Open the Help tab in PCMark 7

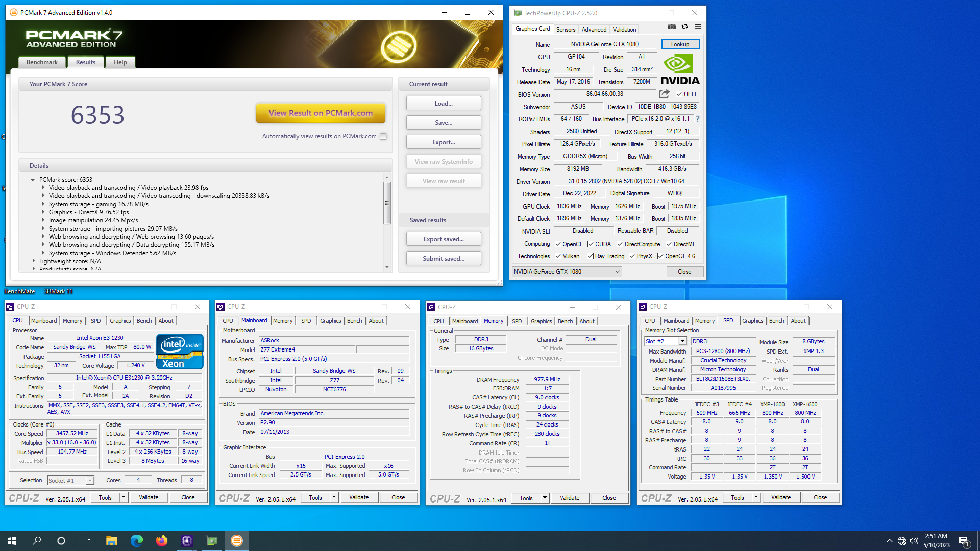(x=120, y=62)
